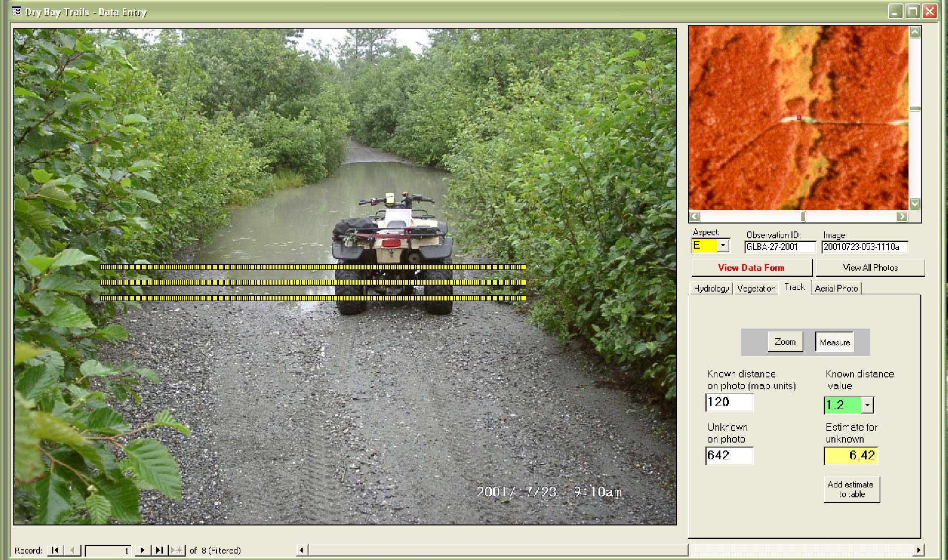Screen dimensions: 948x560
Task: Click the 'Unknown on photo' label
Action: (727, 433)
